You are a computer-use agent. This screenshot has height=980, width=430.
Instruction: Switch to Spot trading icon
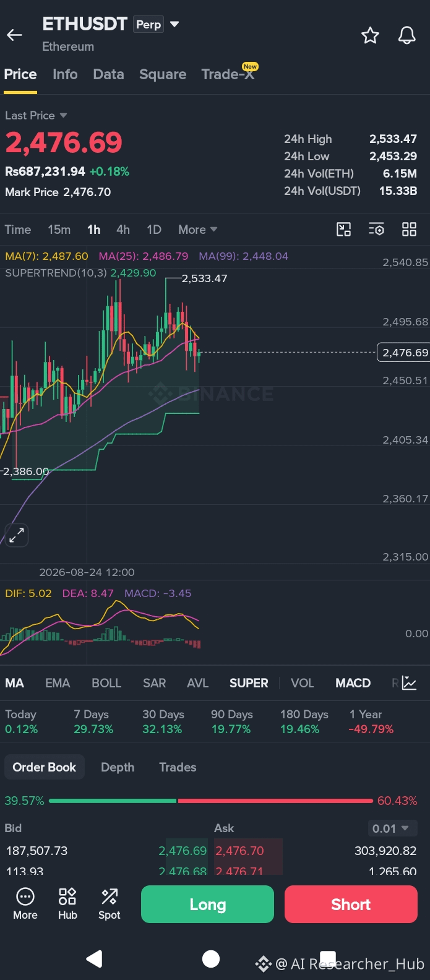coord(110,904)
